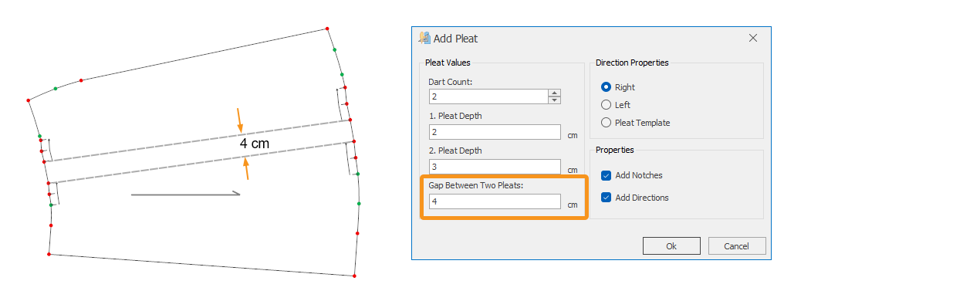Viewport: 980px width, 291px height.
Task: Choose the Pleat Template radio option
Action: pyautogui.click(x=606, y=123)
